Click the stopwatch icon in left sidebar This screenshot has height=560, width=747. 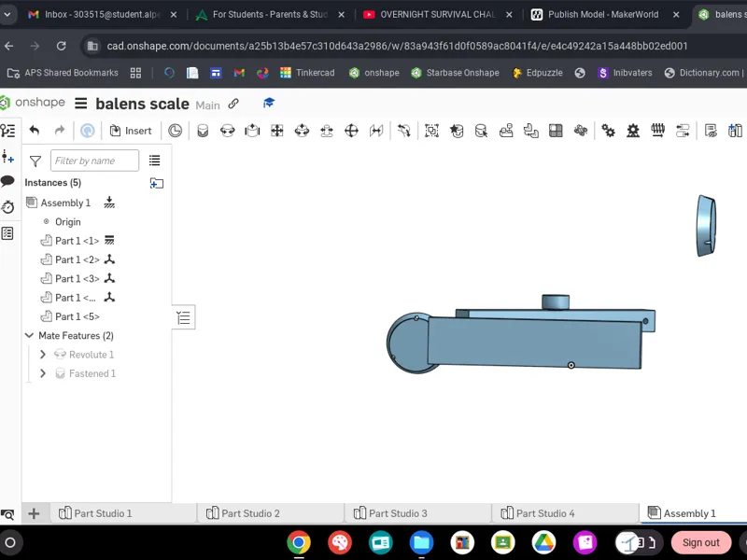pos(7,206)
